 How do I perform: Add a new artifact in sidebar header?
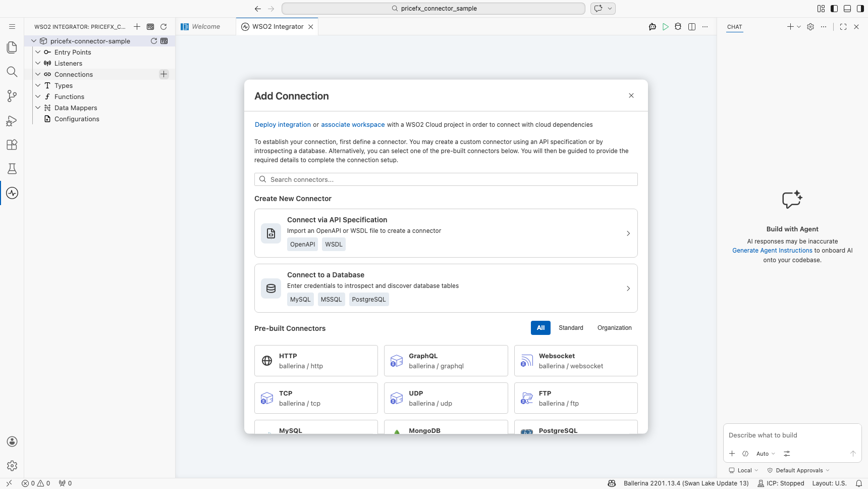coord(137,27)
